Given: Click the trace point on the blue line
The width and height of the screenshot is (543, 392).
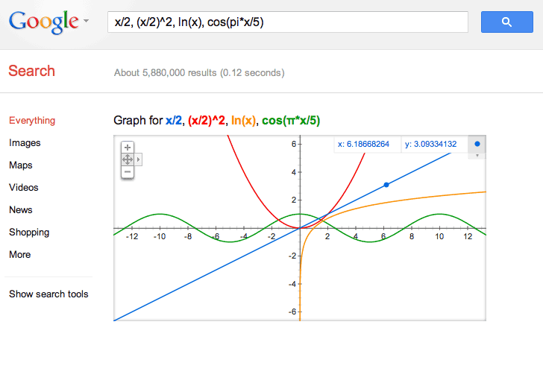Looking at the screenshot, I should [x=386, y=185].
